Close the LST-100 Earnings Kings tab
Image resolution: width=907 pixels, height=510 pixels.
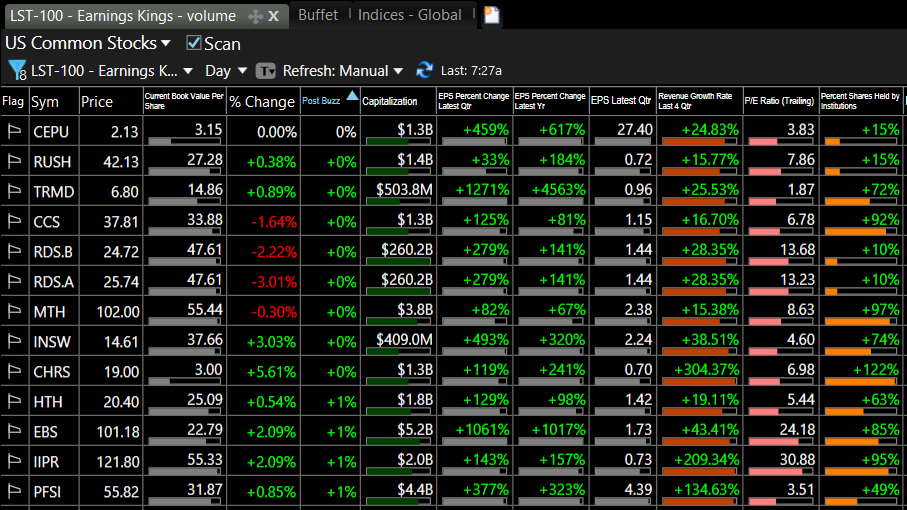(x=274, y=16)
